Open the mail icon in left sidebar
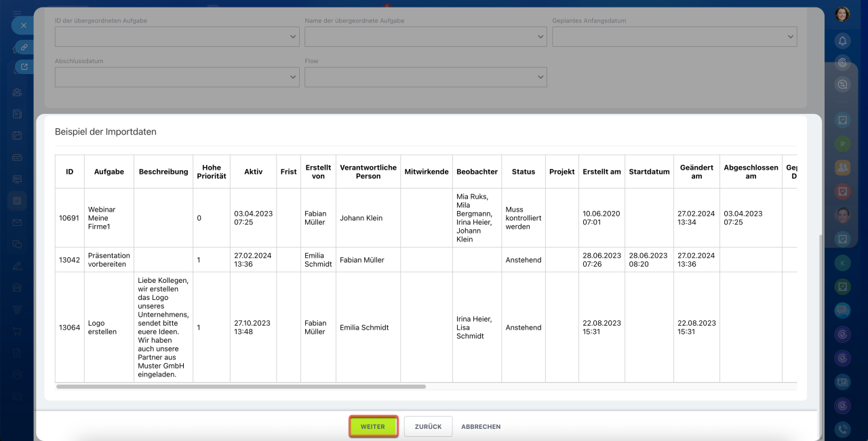Screen dimensions: 868x441 click(17, 222)
